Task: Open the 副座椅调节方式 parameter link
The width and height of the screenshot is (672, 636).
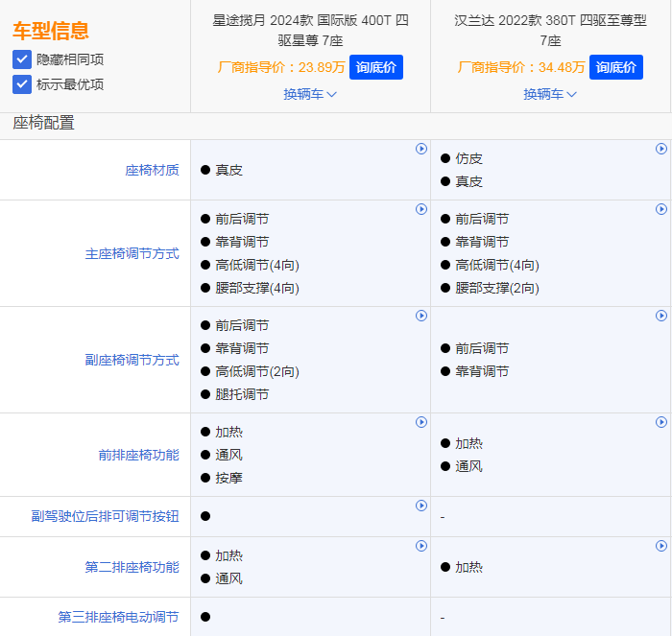Action: pyautogui.click(x=132, y=360)
